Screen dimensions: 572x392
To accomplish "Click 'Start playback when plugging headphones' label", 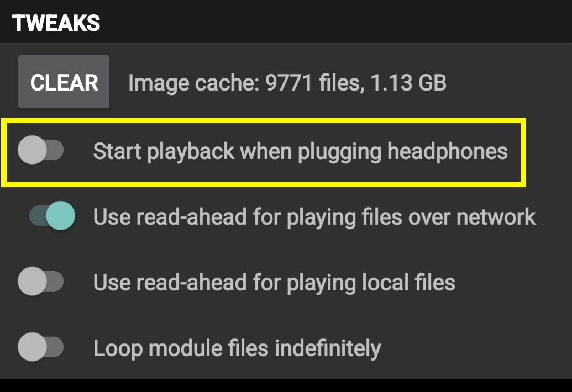I will (x=300, y=151).
